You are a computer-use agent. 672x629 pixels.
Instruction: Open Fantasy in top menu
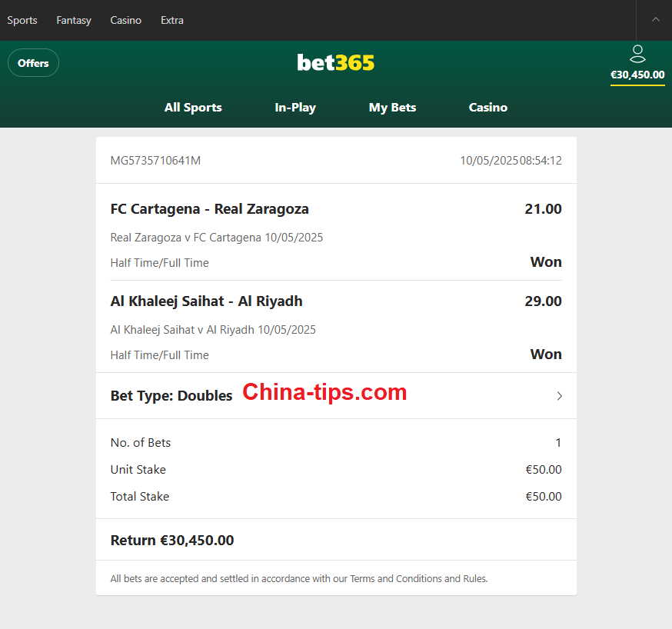point(74,20)
